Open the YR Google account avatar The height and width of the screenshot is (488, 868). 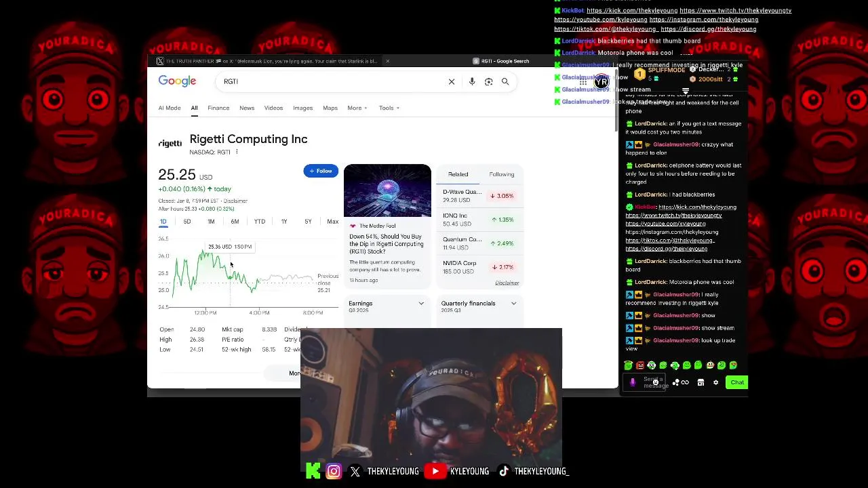[x=601, y=82]
